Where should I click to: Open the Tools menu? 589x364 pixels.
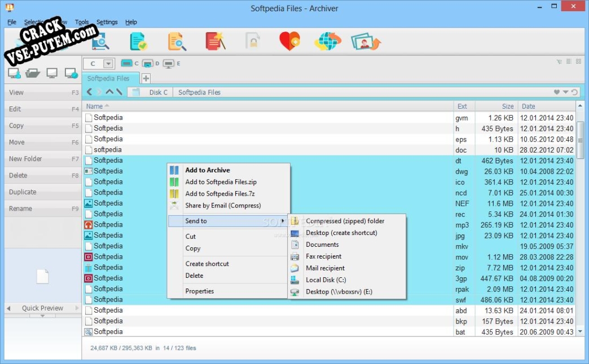pyautogui.click(x=81, y=22)
